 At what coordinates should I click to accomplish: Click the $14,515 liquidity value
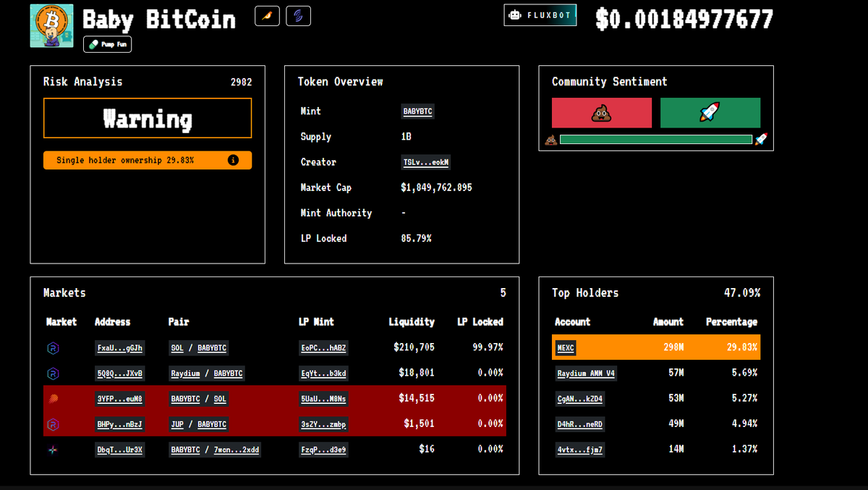[x=417, y=398]
